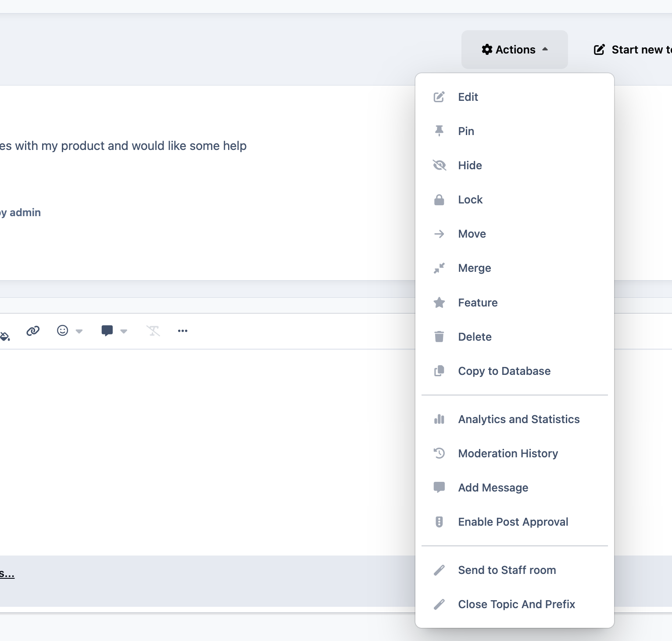Click the star icon beside Feature
The width and height of the screenshot is (672, 641).
pyautogui.click(x=439, y=303)
